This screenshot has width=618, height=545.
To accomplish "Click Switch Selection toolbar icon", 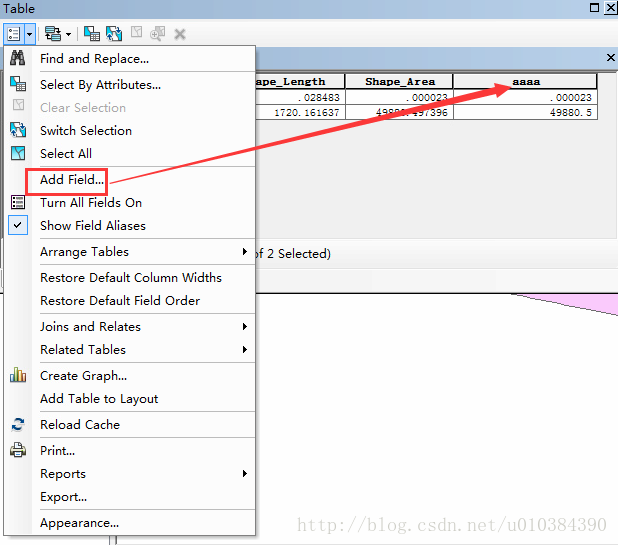I will pos(114,34).
